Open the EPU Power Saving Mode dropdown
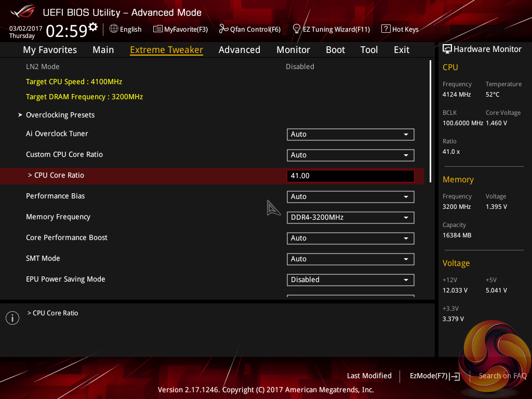The height and width of the screenshot is (399, 532). point(351,280)
